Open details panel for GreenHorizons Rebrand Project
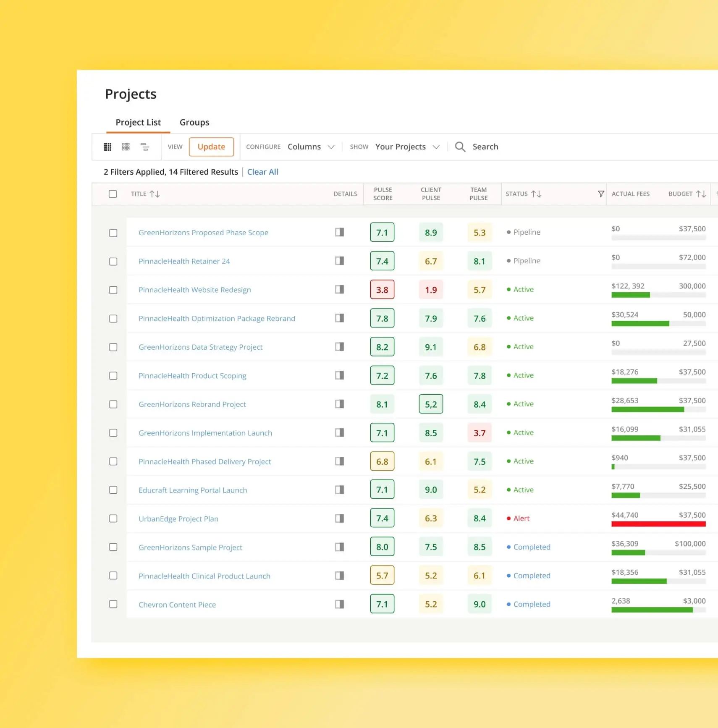The image size is (718, 728). (x=339, y=404)
